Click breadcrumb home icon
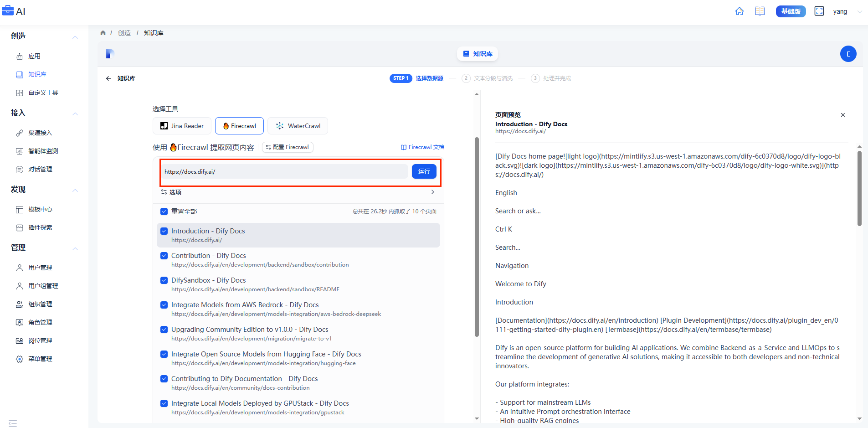 coord(103,33)
